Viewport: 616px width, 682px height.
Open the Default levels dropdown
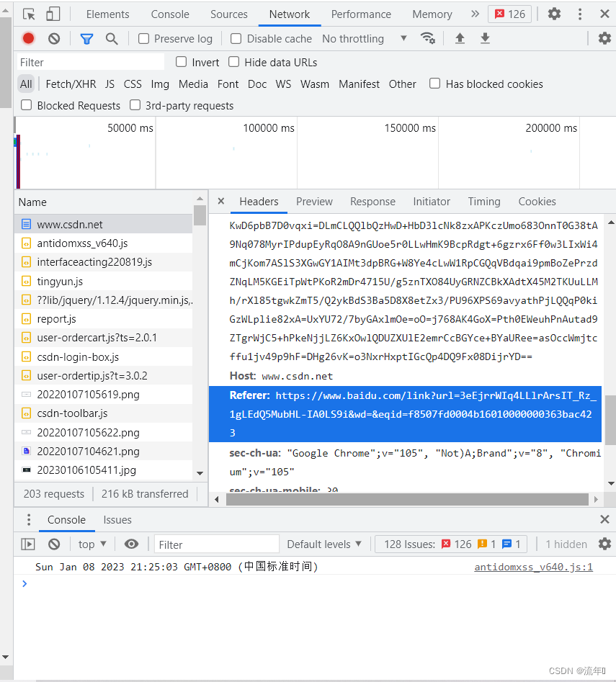324,544
